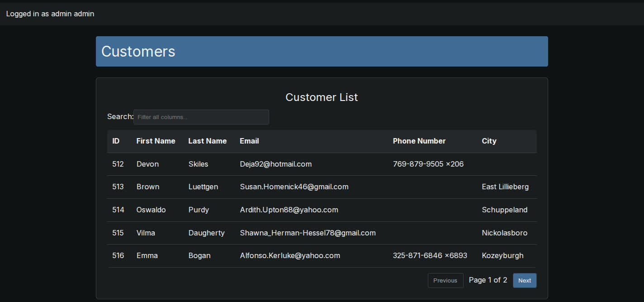
Task: Select the row for customer ID 512
Action: click(x=118, y=164)
